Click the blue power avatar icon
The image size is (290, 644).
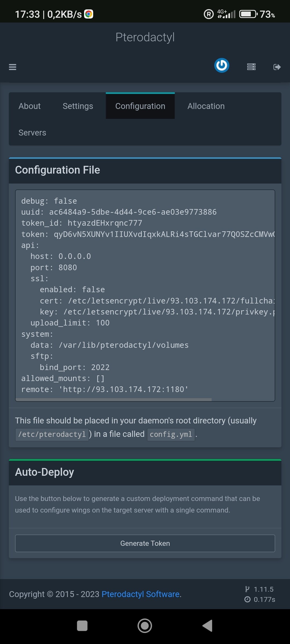coord(222,65)
